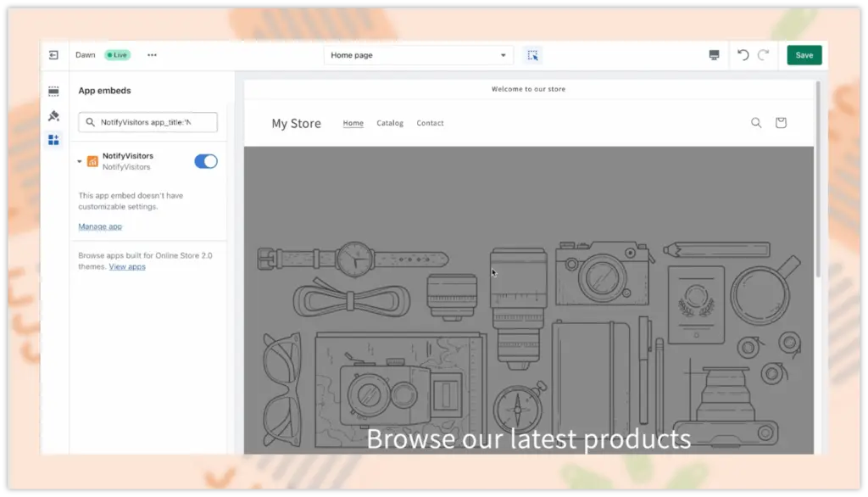Undo the last change

pyautogui.click(x=743, y=55)
